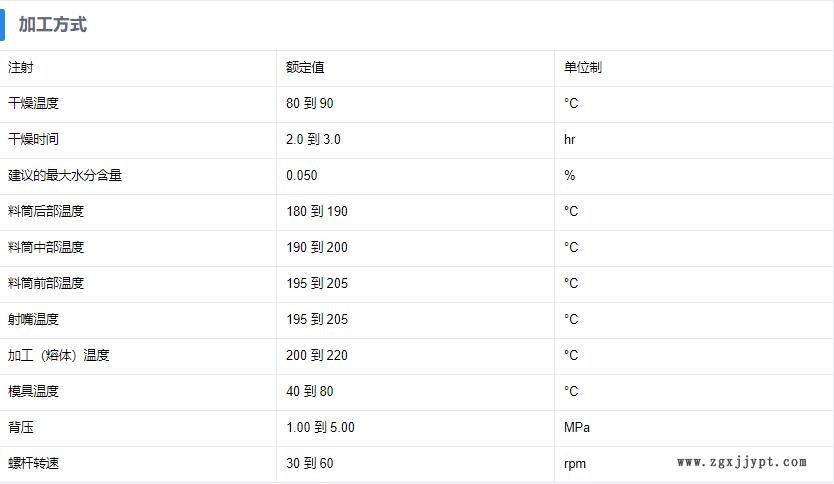The height and width of the screenshot is (484, 834).
Task: Click the 模具温度 row label
Action: (34, 392)
